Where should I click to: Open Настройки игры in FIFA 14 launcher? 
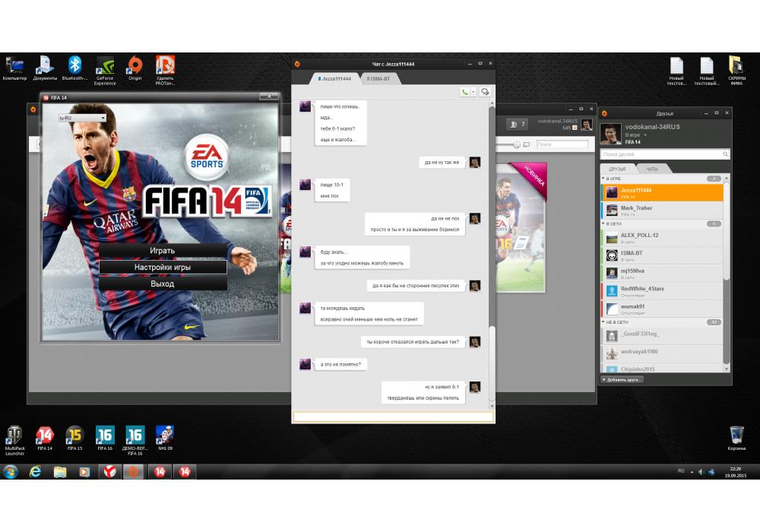click(163, 267)
